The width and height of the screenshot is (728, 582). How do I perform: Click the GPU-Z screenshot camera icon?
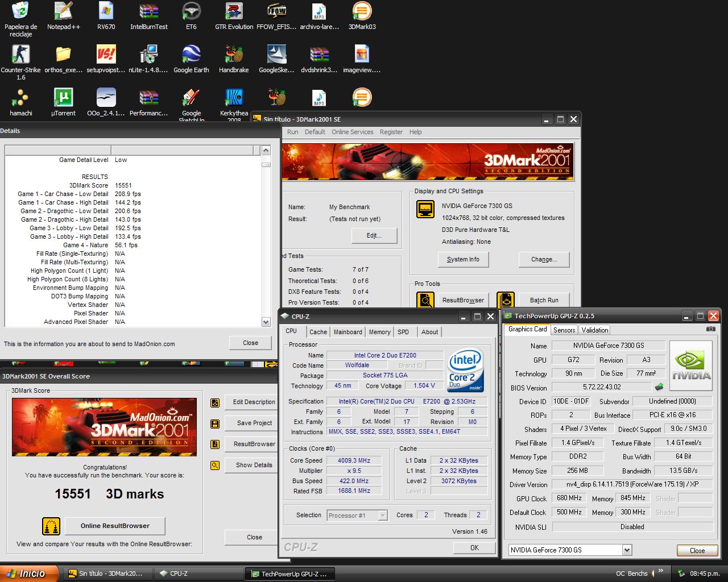[710, 329]
